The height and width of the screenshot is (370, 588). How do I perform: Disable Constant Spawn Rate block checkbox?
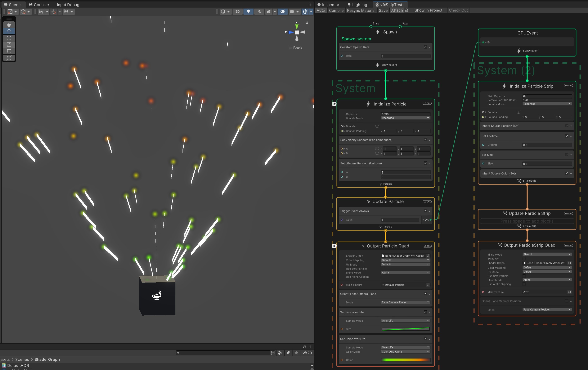click(x=425, y=47)
